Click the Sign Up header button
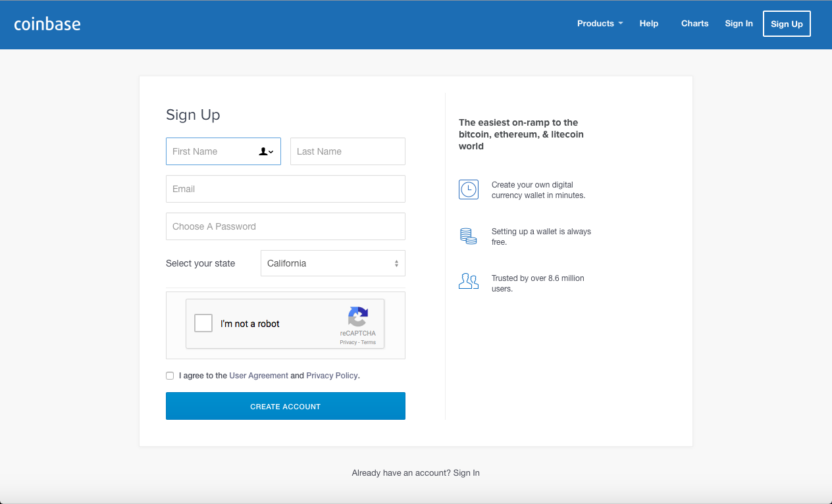The image size is (832, 504). tap(787, 24)
